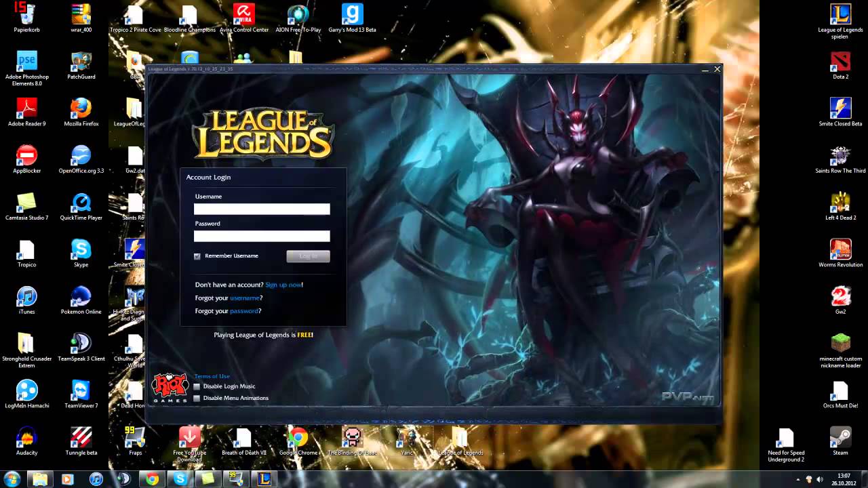The image size is (868, 488).
Task: Open League of Legends spielen shortcut
Action: point(840,20)
